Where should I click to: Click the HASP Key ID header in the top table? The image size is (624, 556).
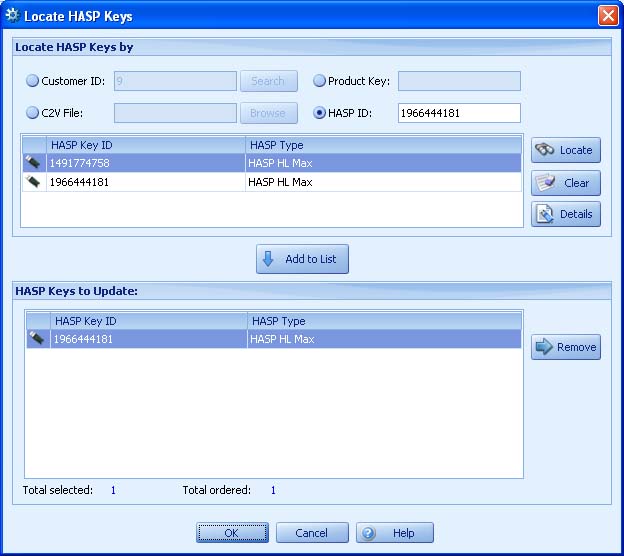(x=146, y=145)
